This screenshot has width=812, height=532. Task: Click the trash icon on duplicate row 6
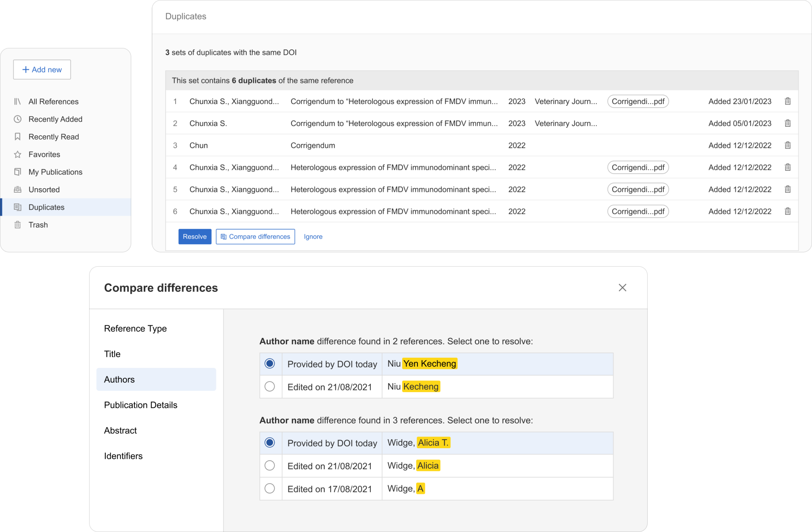[x=787, y=211]
